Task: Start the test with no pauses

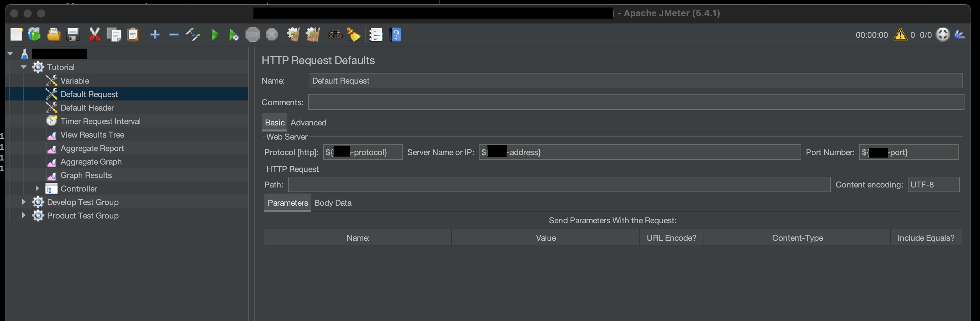Action: point(234,35)
